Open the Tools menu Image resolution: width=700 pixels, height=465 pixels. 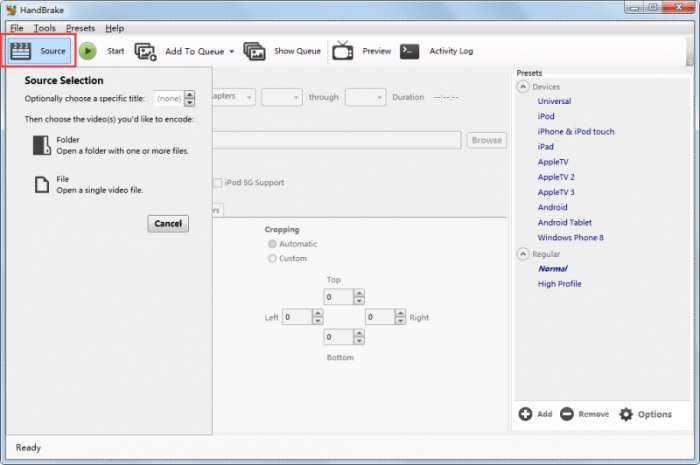pos(45,28)
